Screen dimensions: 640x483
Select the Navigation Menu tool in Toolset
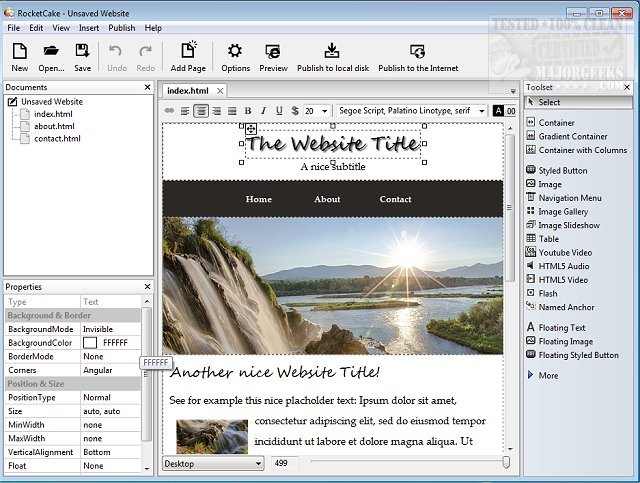(x=569, y=198)
